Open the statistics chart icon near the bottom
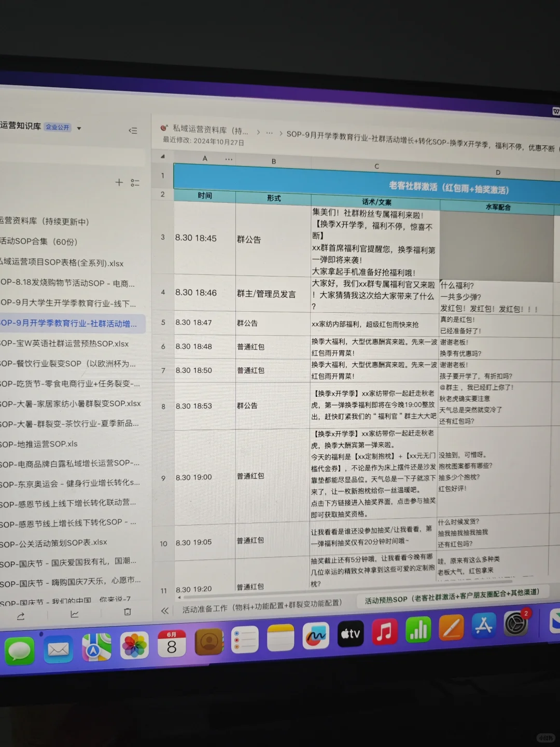 point(75,615)
